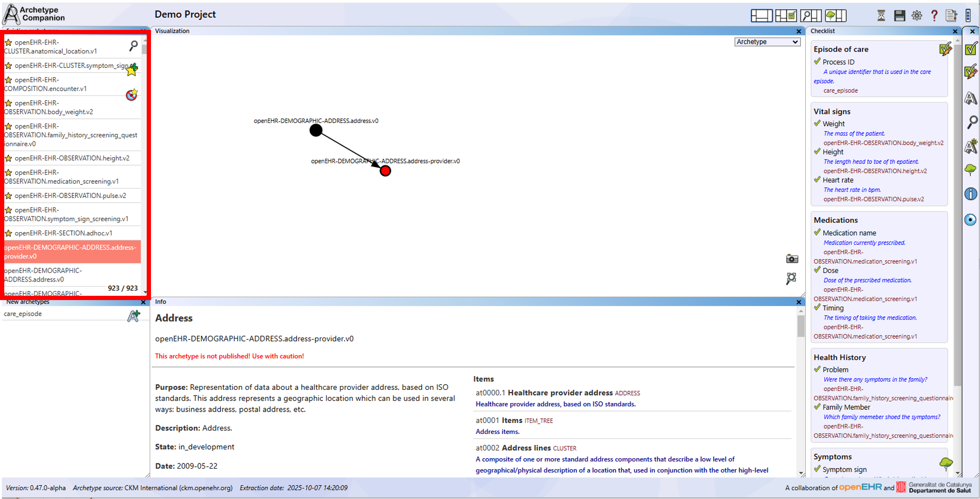Click the Info panel vertical scrollbar thumb
Image resolution: width=980 pixels, height=499 pixels.
point(801,326)
